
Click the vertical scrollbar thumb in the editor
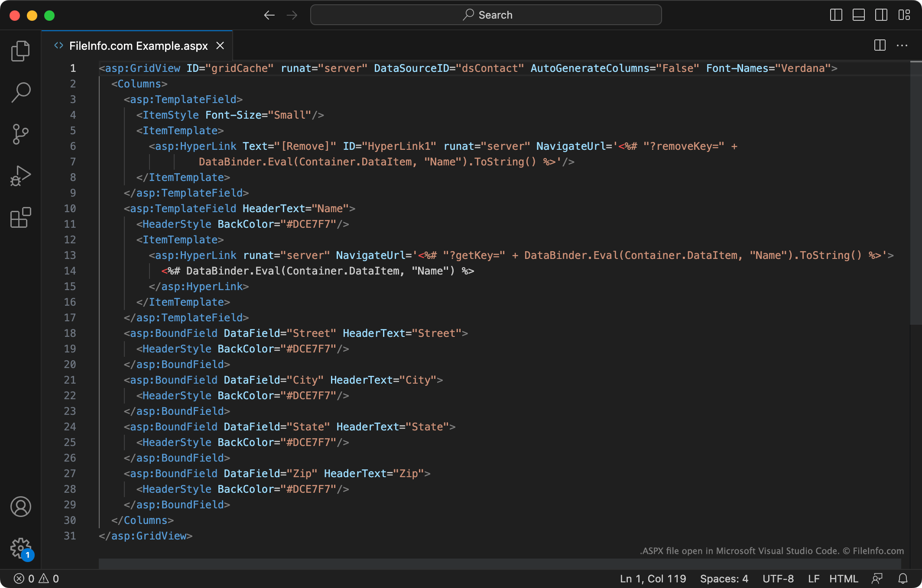(x=916, y=193)
